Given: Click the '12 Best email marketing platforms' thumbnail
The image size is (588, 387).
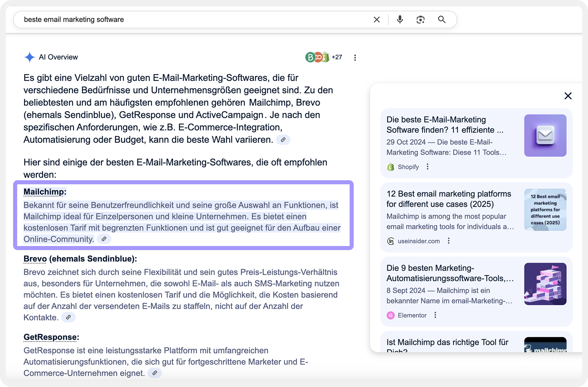Looking at the screenshot, I should pos(545,210).
